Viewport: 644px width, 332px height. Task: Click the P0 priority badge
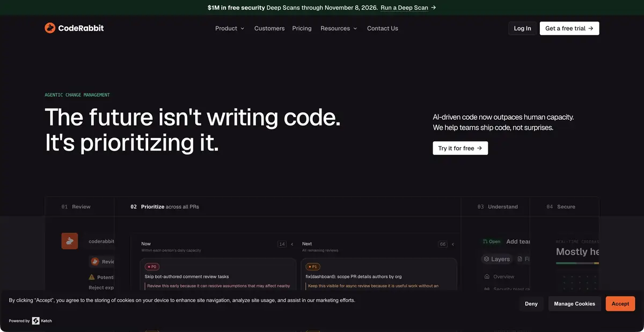pyautogui.click(x=152, y=266)
